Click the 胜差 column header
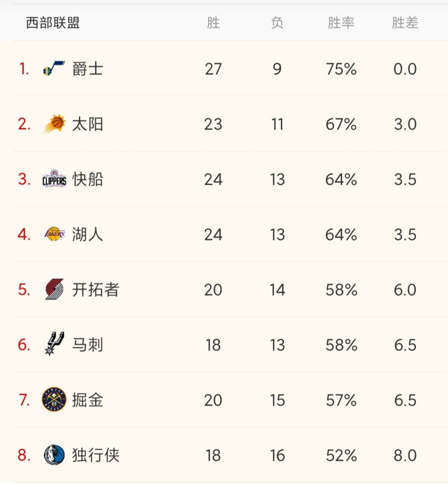The width and height of the screenshot is (448, 484). [405, 23]
